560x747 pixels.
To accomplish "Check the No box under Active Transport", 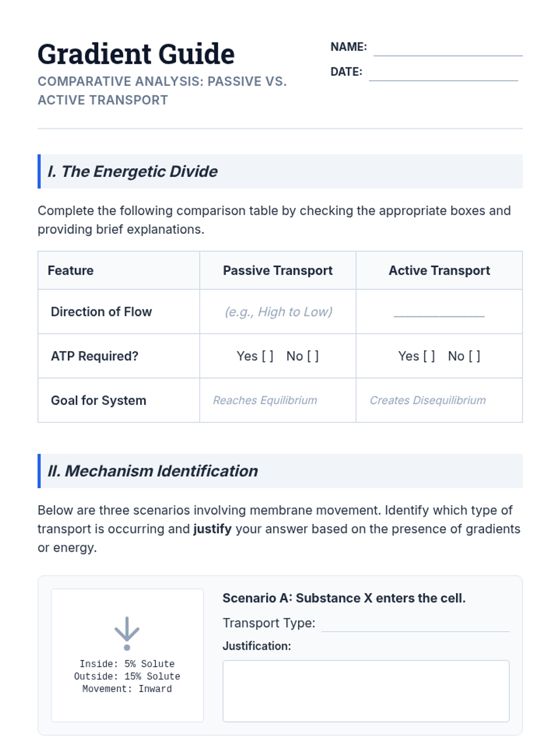I will pos(474,356).
